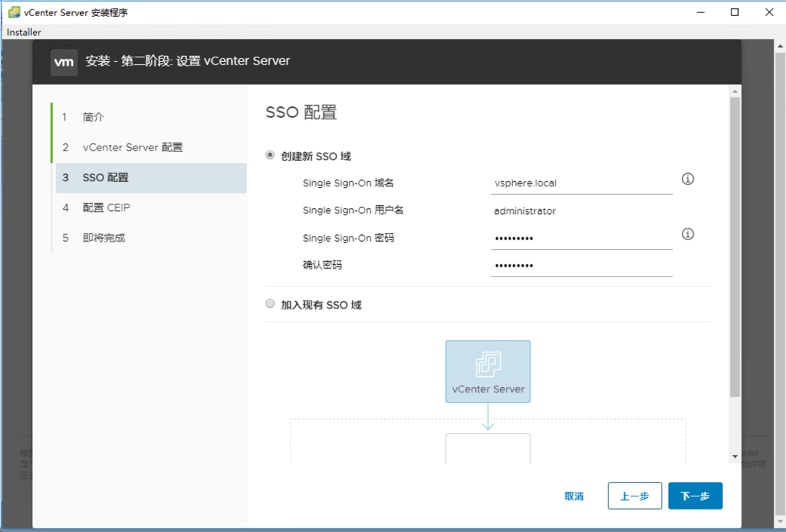Select the 加入现有 SSO 域 radio button

pyautogui.click(x=270, y=304)
